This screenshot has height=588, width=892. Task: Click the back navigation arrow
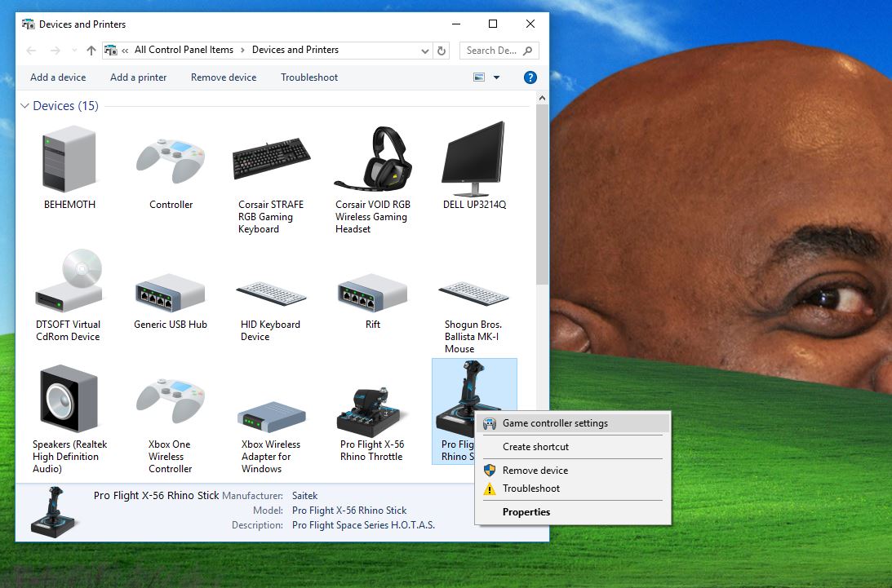coord(31,51)
